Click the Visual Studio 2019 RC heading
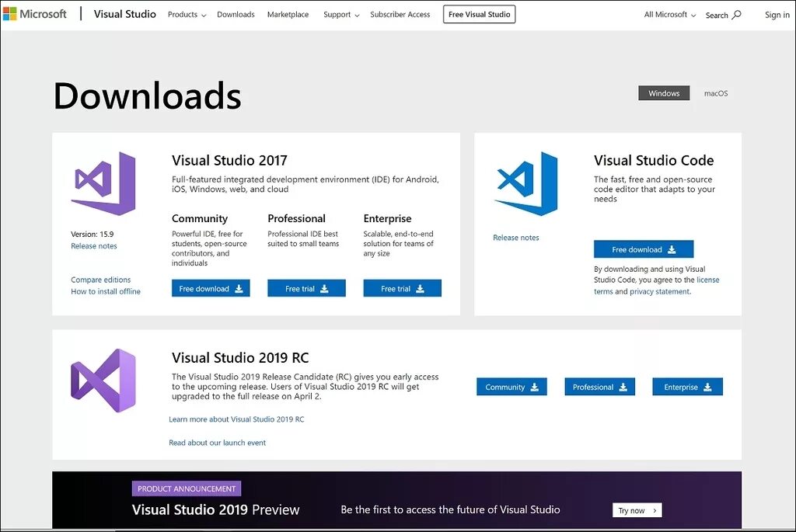This screenshot has width=796, height=532. [x=240, y=357]
